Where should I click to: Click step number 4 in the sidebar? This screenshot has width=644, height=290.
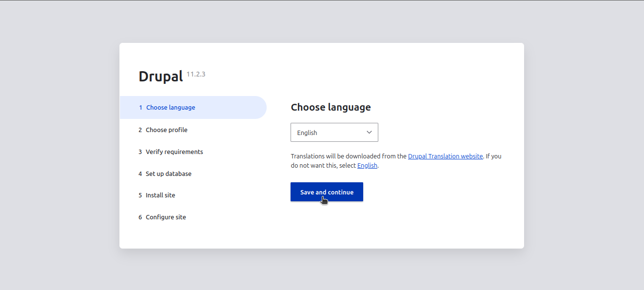tap(140, 174)
